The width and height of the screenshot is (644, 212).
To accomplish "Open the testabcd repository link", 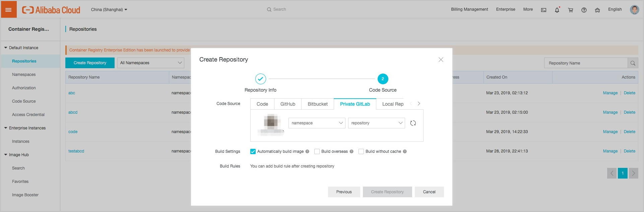I will [x=76, y=151].
